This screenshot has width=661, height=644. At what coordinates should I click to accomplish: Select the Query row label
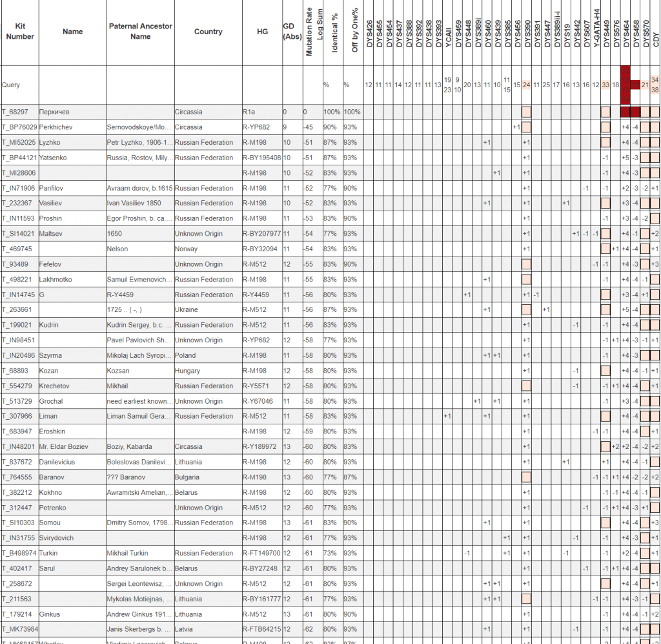pos(11,85)
